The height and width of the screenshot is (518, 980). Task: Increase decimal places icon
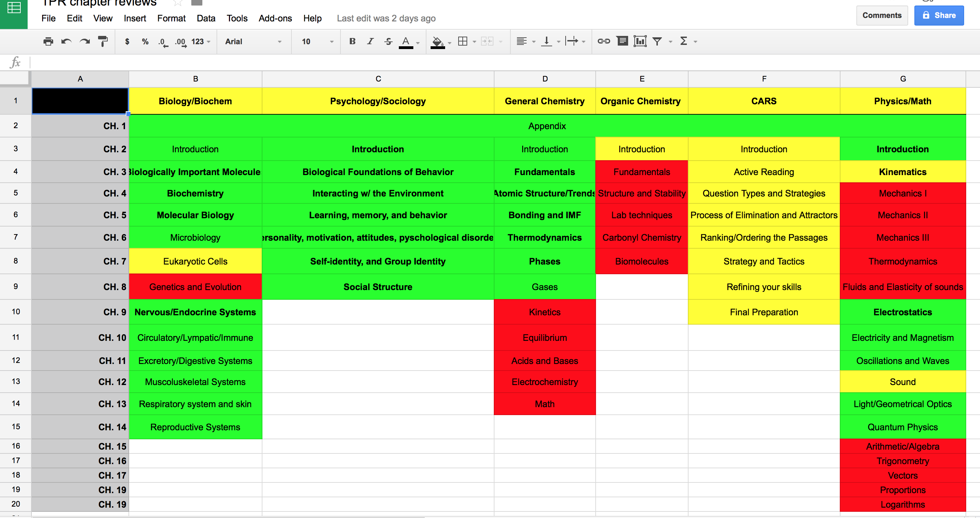(181, 42)
